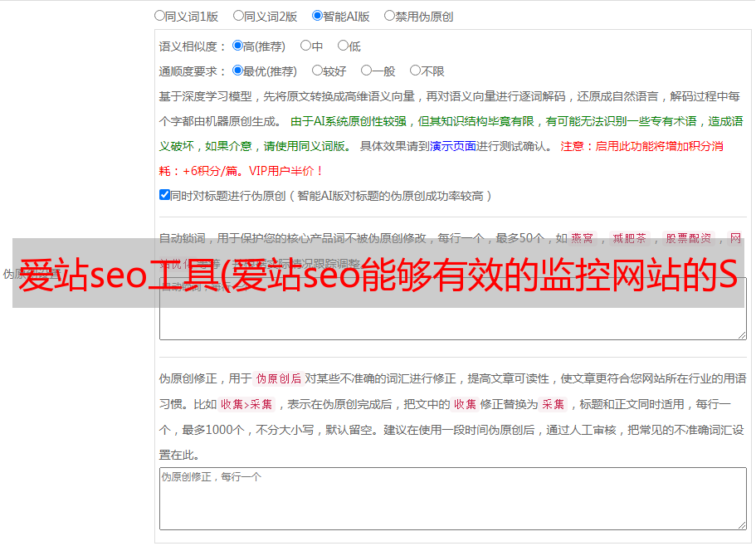Click the 股票配资 example tag
The width and height of the screenshot is (756, 546).
click(689, 238)
